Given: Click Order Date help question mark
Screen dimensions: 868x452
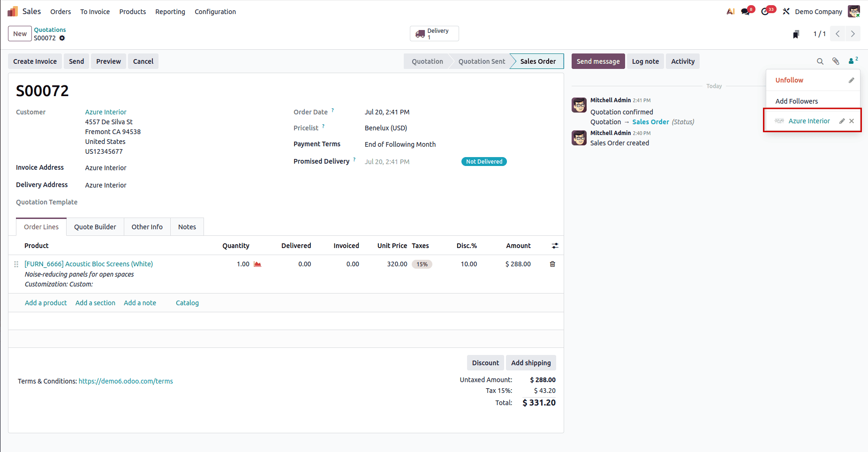Looking at the screenshot, I should [332, 110].
